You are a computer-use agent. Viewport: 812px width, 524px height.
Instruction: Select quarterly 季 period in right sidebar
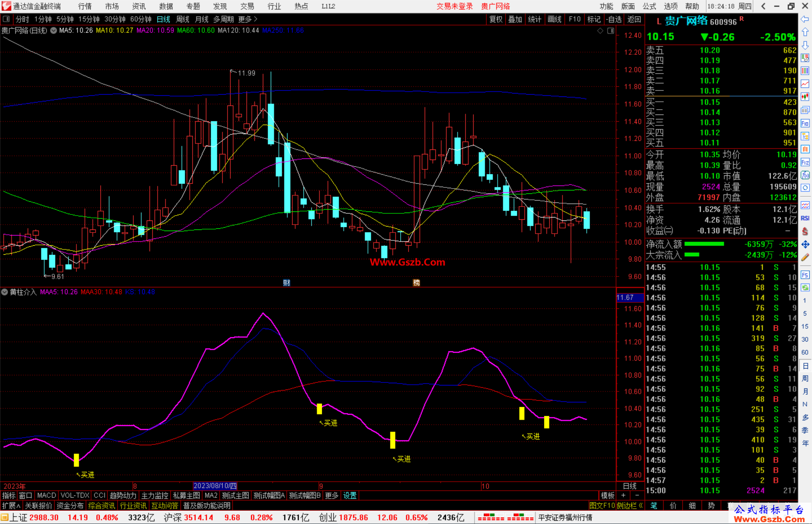tap(805, 430)
